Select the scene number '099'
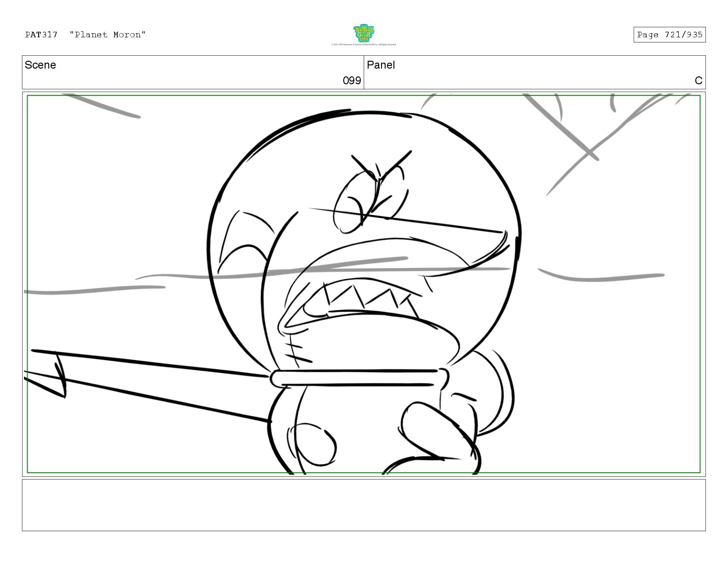 click(352, 81)
